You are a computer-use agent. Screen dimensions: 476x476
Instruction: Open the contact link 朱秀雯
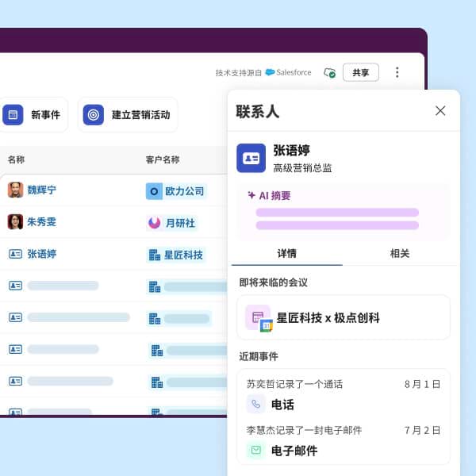pos(42,222)
